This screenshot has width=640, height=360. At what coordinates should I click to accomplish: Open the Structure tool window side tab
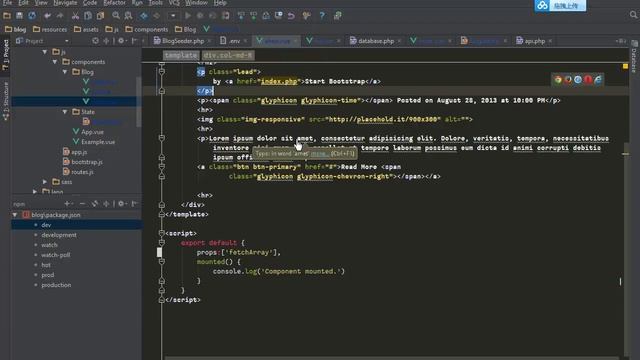click(6, 100)
